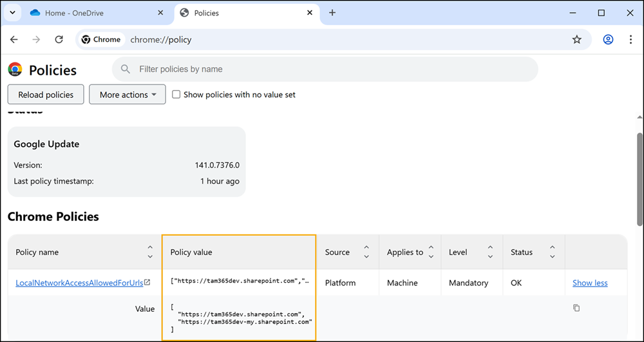The width and height of the screenshot is (644, 342).
Task: Open the Chrome profile avatar icon
Action: pos(608,39)
